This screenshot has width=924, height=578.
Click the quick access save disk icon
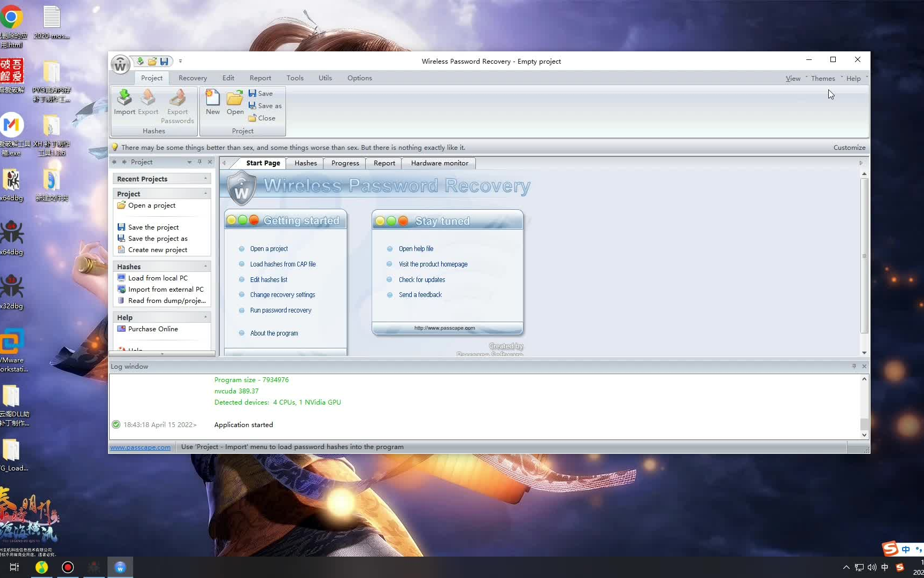pos(164,61)
